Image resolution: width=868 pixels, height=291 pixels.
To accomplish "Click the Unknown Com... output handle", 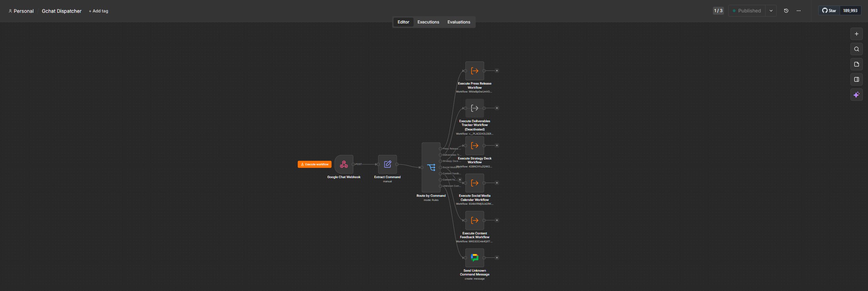I will click(x=441, y=186).
